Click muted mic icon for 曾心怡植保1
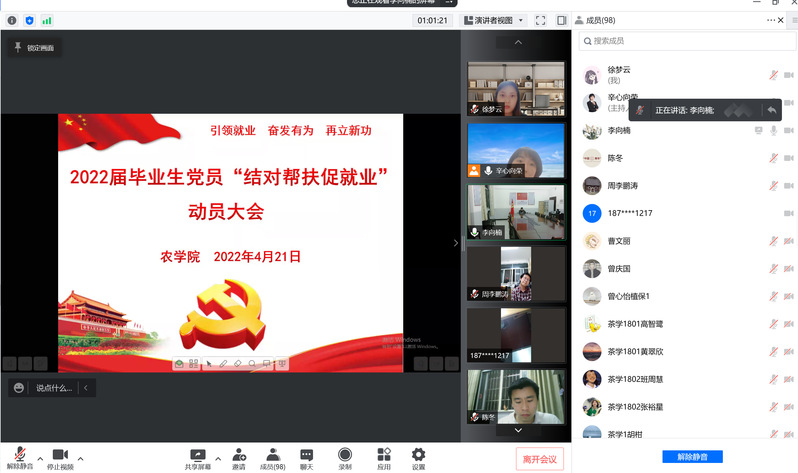The width and height of the screenshot is (798, 473). click(x=774, y=296)
